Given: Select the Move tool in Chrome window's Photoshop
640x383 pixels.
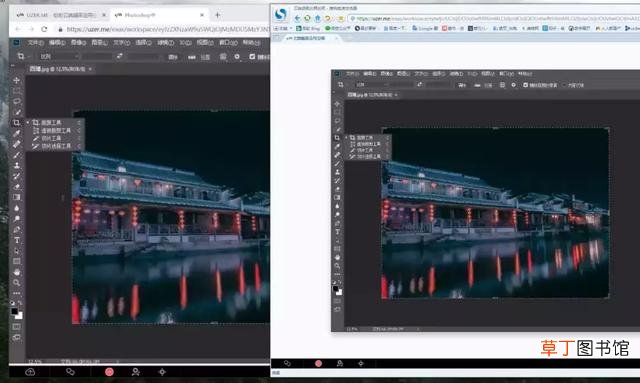Looking at the screenshot, I should click(17, 80).
